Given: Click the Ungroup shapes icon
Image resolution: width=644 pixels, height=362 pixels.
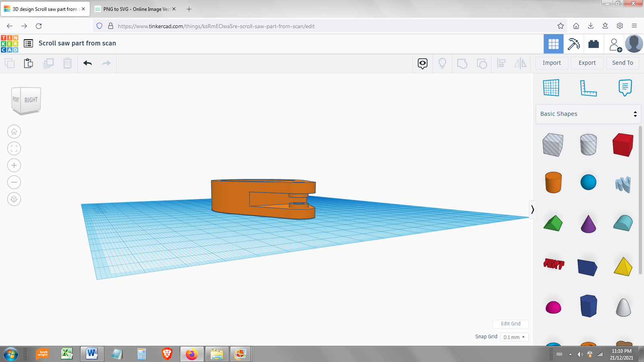Looking at the screenshot, I should click(482, 63).
